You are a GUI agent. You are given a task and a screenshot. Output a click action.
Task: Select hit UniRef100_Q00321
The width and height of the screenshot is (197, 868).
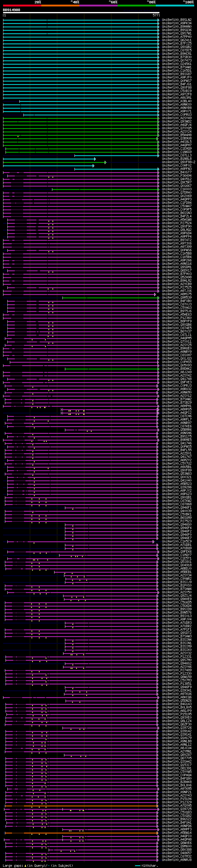pyautogui.click(x=177, y=477)
